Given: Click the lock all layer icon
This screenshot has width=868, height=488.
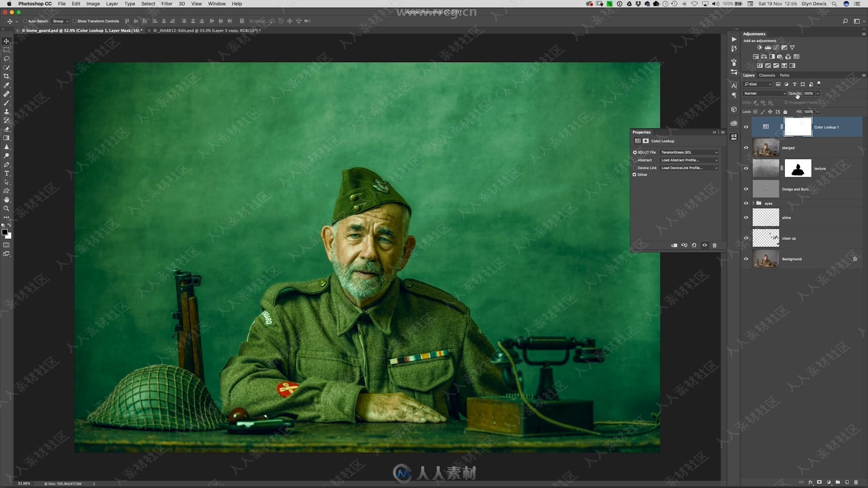Looking at the screenshot, I should (785, 112).
